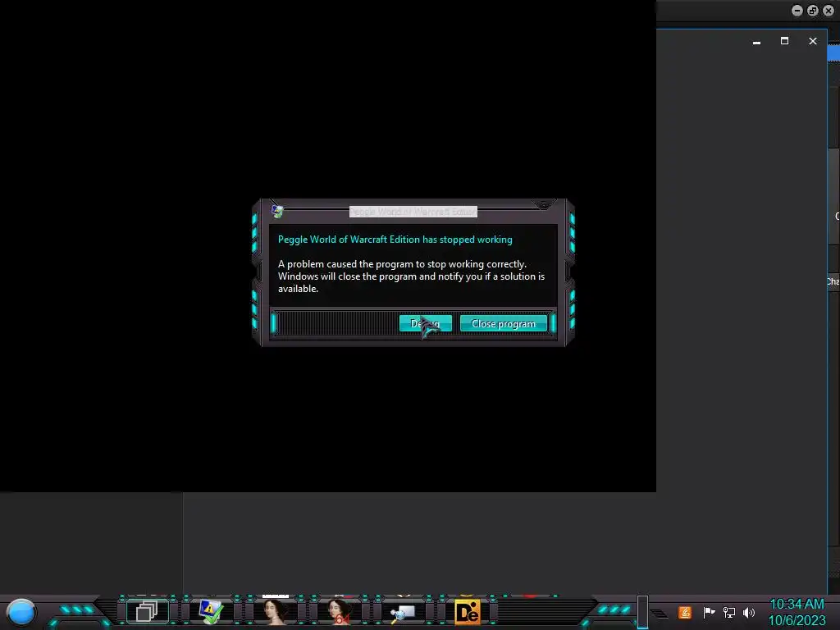Click the round close button at top right
Screen dimensions: 840x630
pyautogui.click(x=829, y=11)
